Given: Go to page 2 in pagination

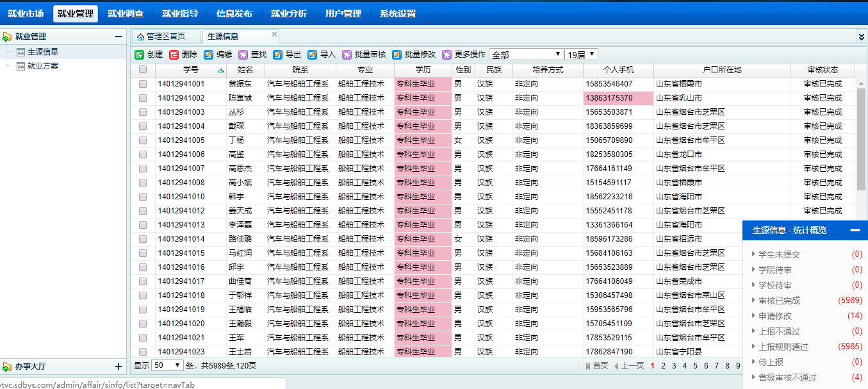Looking at the screenshot, I should tap(664, 366).
